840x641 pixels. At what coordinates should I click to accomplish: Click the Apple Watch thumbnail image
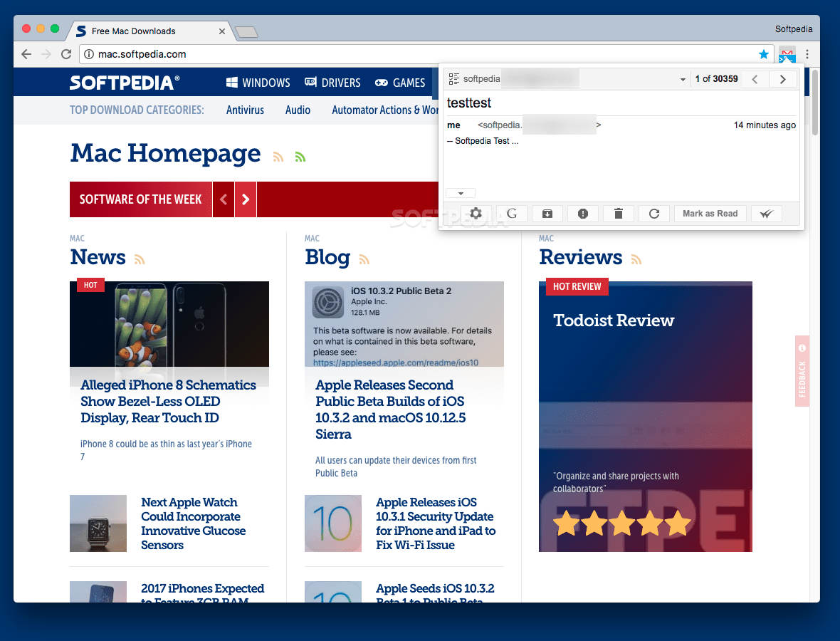[98, 523]
